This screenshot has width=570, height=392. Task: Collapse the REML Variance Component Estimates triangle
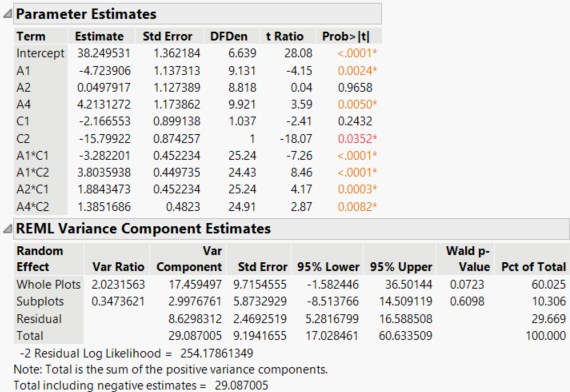[x=7, y=228]
